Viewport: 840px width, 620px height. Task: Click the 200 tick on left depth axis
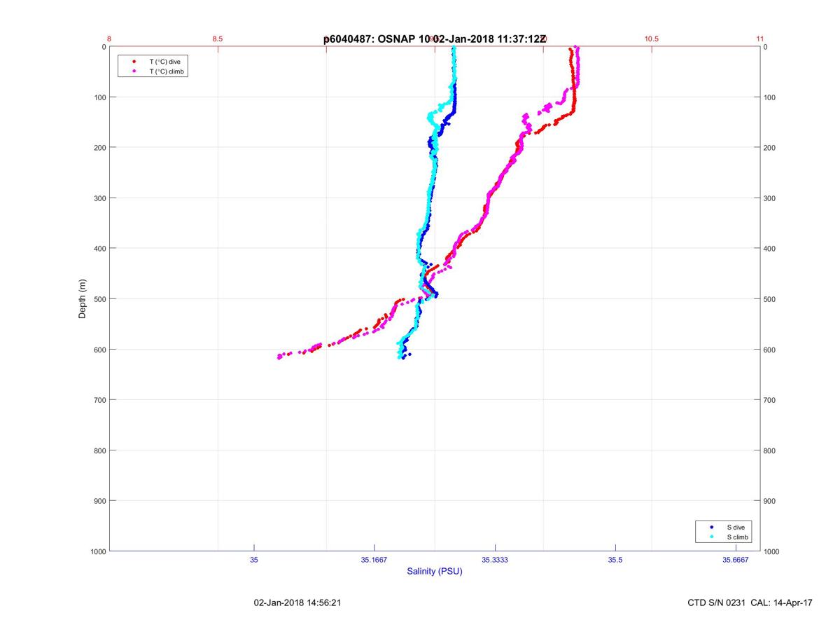pos(99,148)
